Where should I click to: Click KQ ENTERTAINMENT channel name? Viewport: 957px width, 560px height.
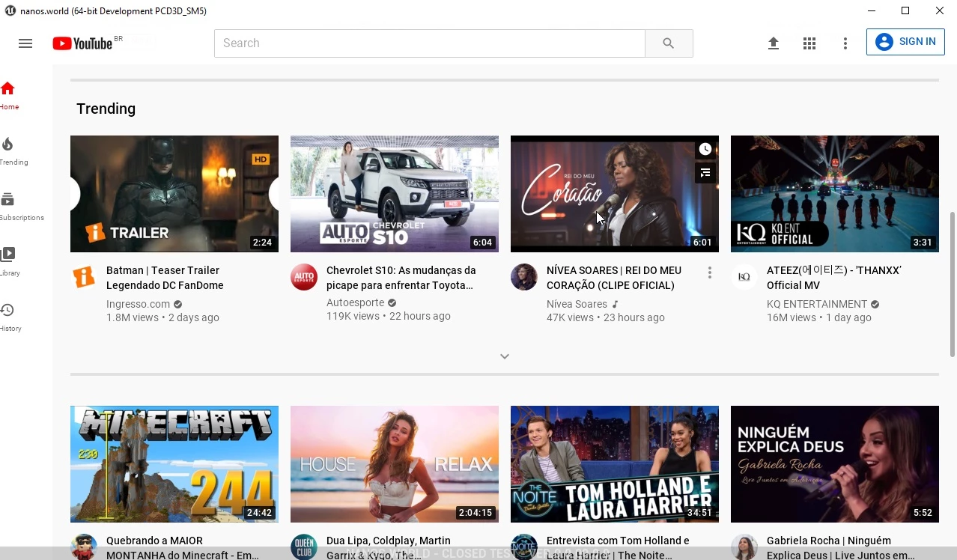(817, 304)
